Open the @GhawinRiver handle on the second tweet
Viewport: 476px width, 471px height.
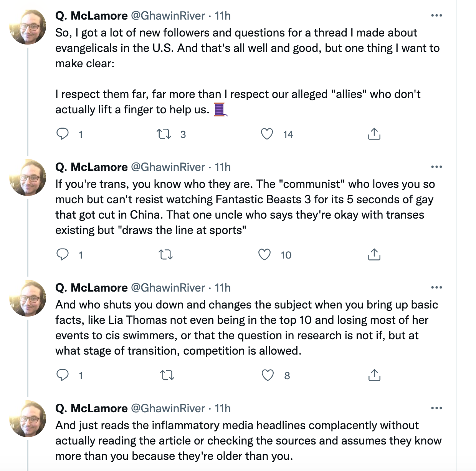[168, 167]
